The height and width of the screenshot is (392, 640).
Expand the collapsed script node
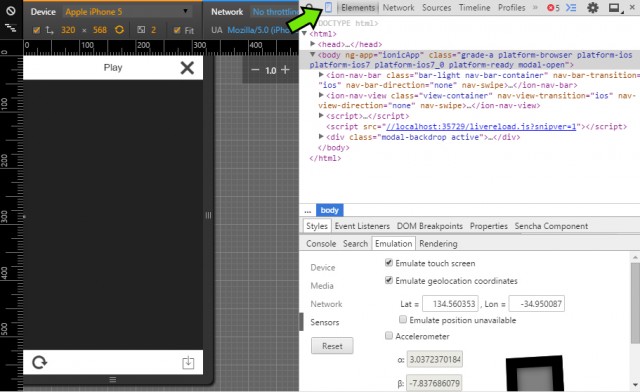coord(321,116)
